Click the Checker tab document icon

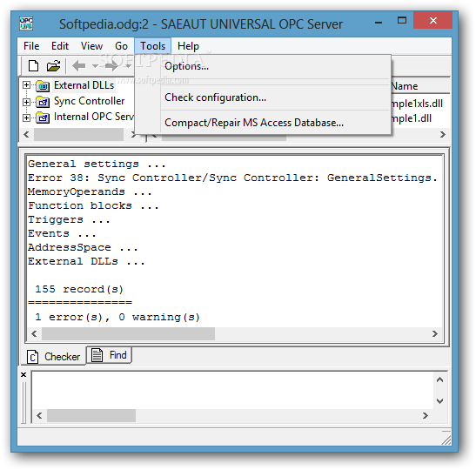pyautogui.click(x=32, y=357)
